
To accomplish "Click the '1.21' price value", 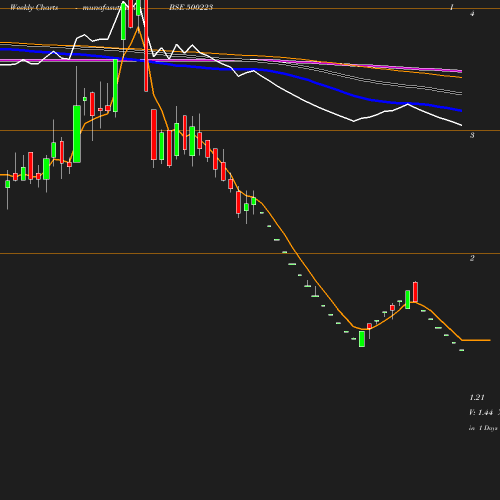I will [477, 397].
